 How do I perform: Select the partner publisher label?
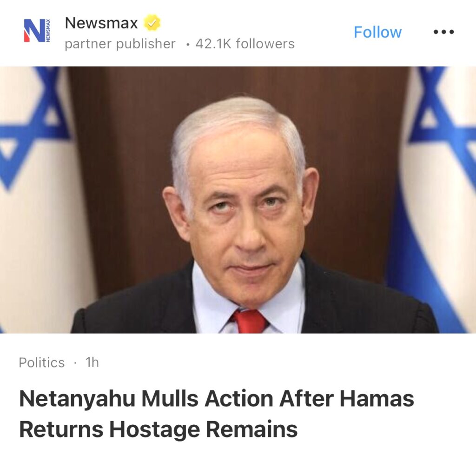pyautogui.click(x=120, y=44)
